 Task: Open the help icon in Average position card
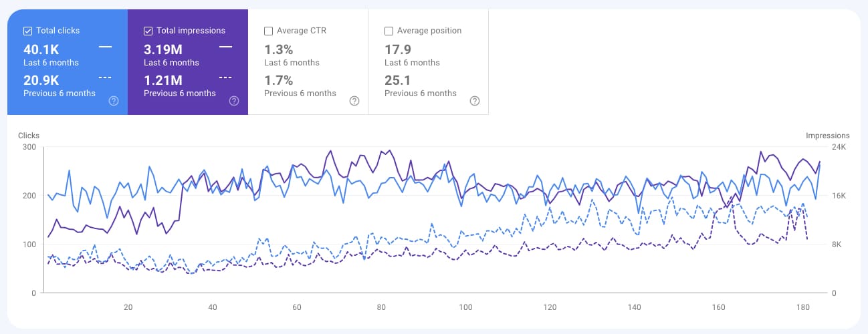[475, 101]
